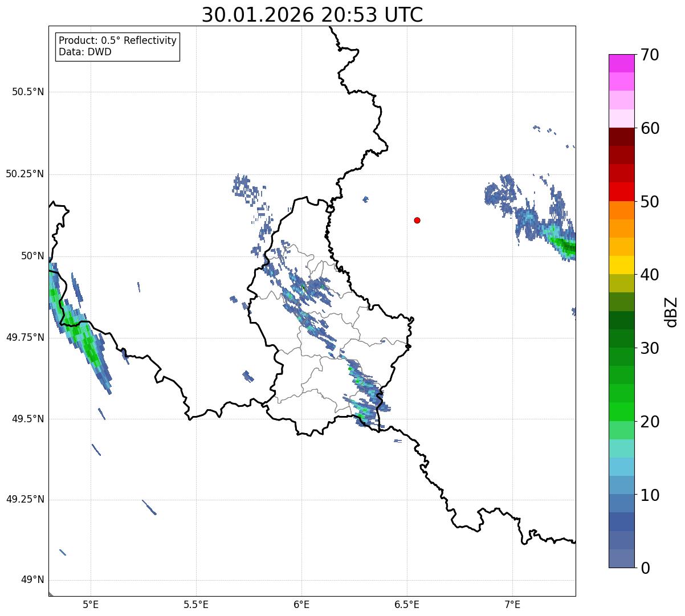Click the 'Data: DWD' text

tap(85, 52)
